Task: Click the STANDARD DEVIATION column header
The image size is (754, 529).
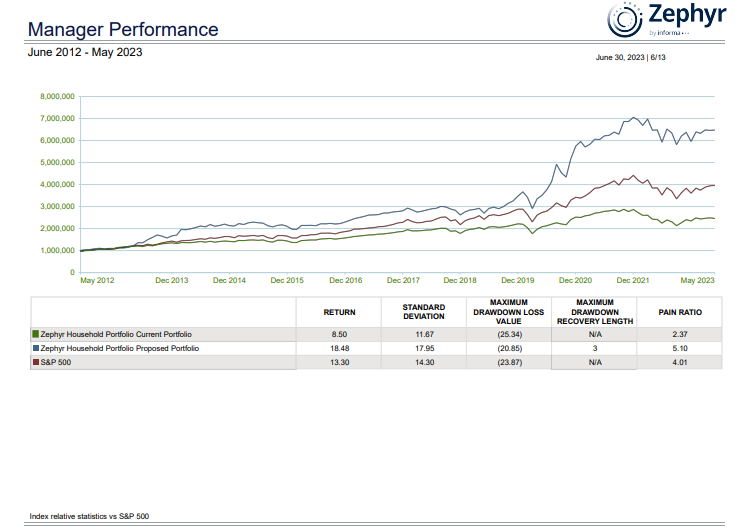Action: (423, 312)
